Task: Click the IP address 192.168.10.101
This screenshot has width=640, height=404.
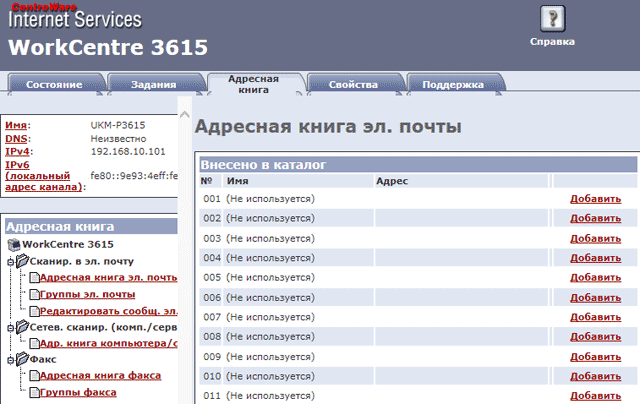Action: pos(128,152)
